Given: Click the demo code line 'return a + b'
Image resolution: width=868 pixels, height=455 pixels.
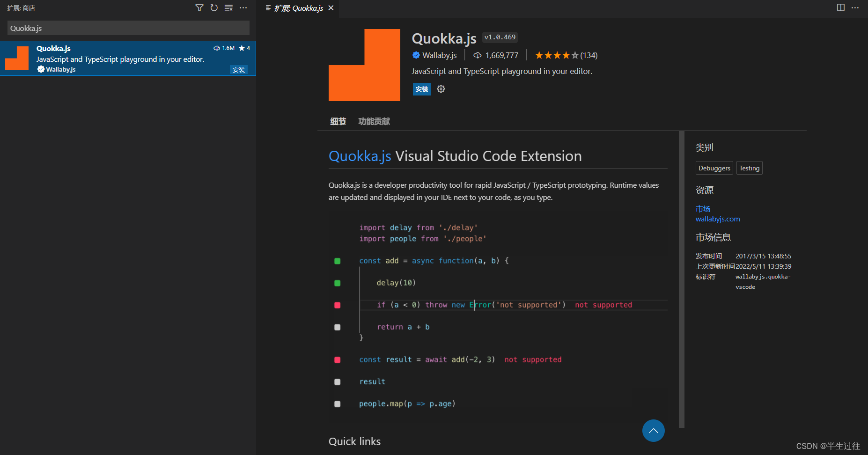Looking at the screenshot, I should click(x=403, y=327).
